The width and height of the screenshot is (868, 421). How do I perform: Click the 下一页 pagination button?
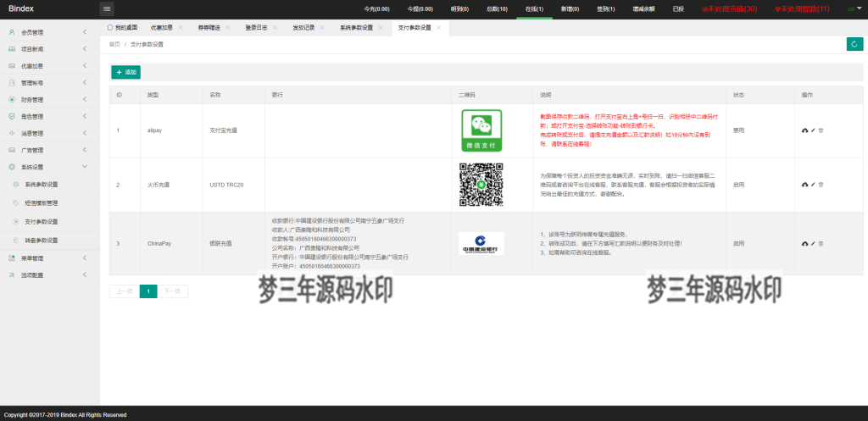point(172,291)
